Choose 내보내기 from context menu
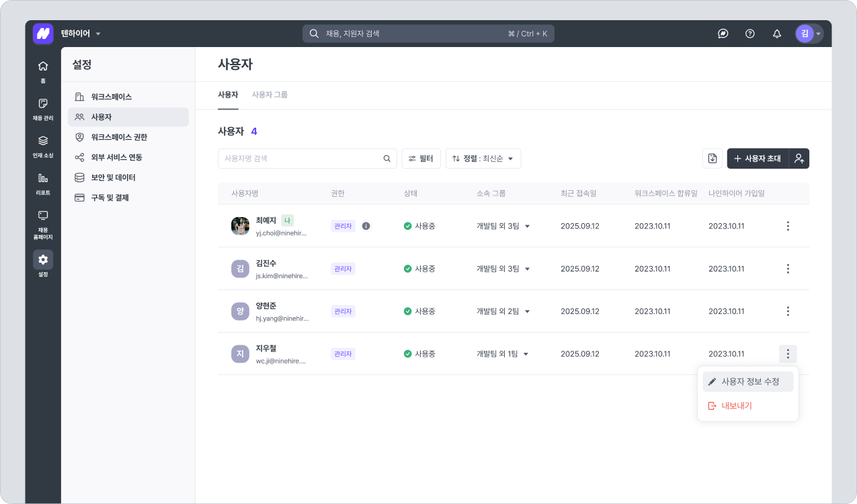The image size is (857, 504). coord(748,406)
